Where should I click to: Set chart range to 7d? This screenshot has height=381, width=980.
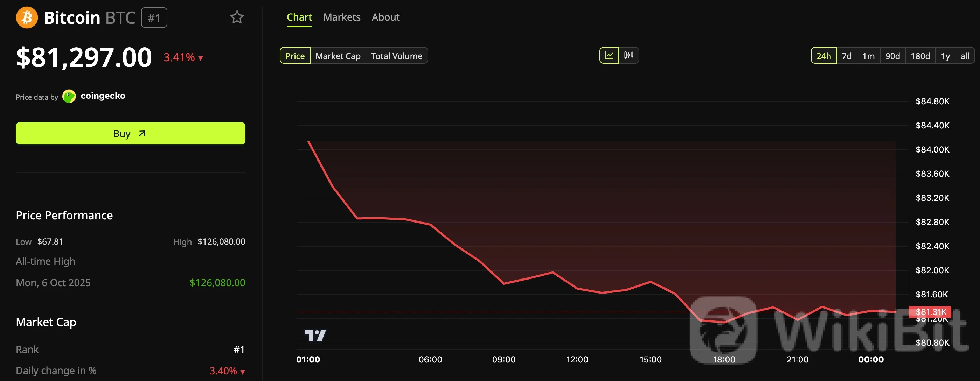[847, 56]
